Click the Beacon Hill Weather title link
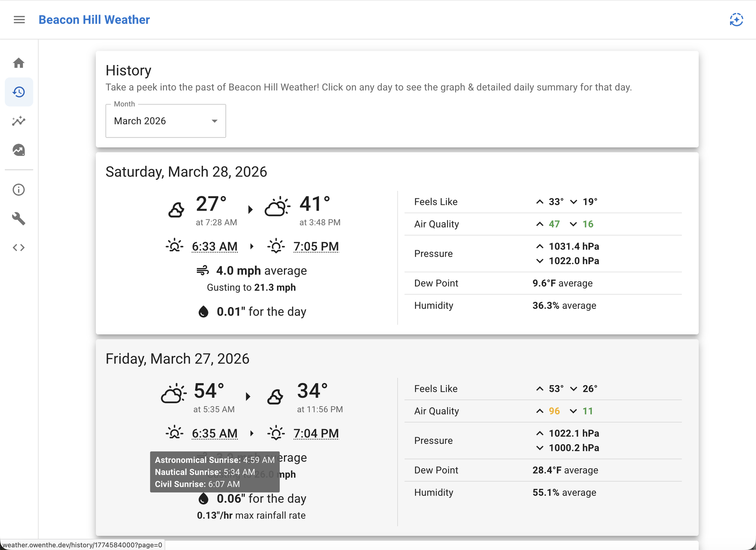756x550 pixels. [x=94, y=20]
